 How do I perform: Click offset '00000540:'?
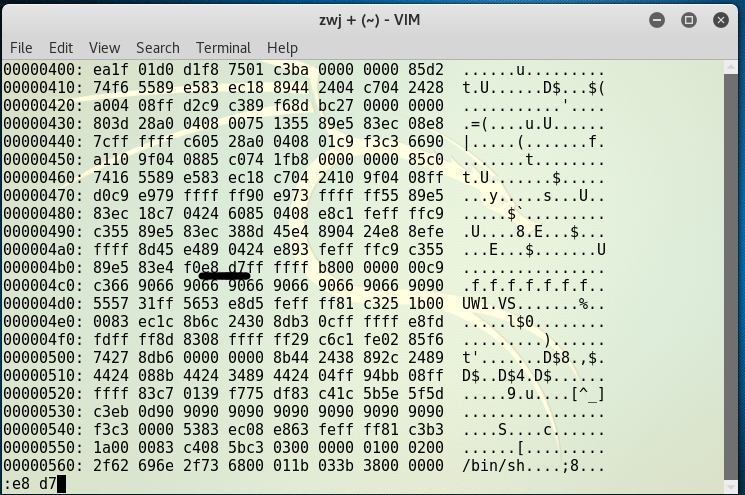(43, 430)
